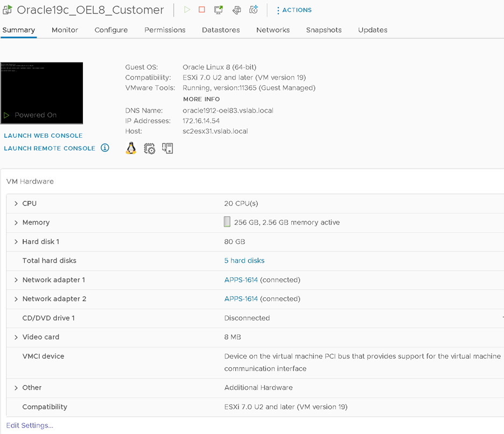Expand the Memory hardware row
The image size is (504, 434).
(16, 222)
